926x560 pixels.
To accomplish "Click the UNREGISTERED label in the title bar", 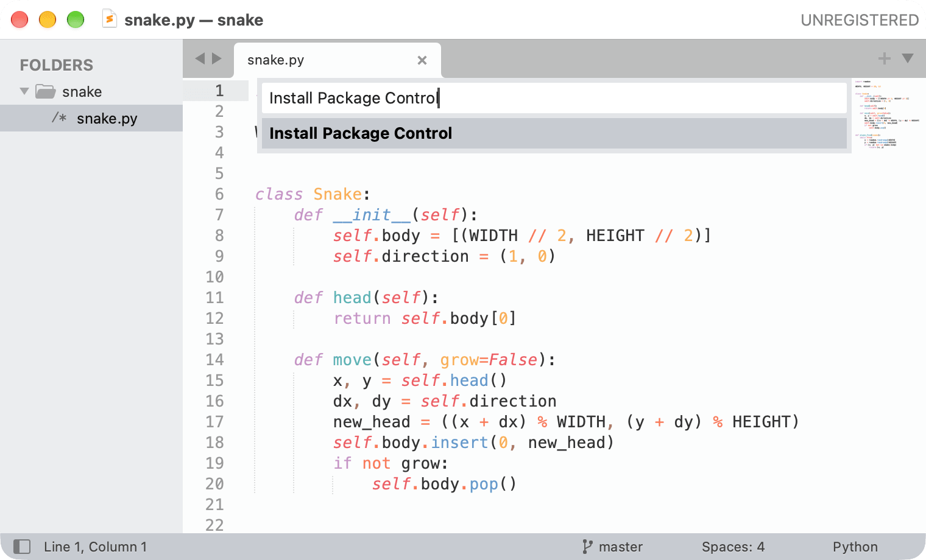I will tap(860, 20).
